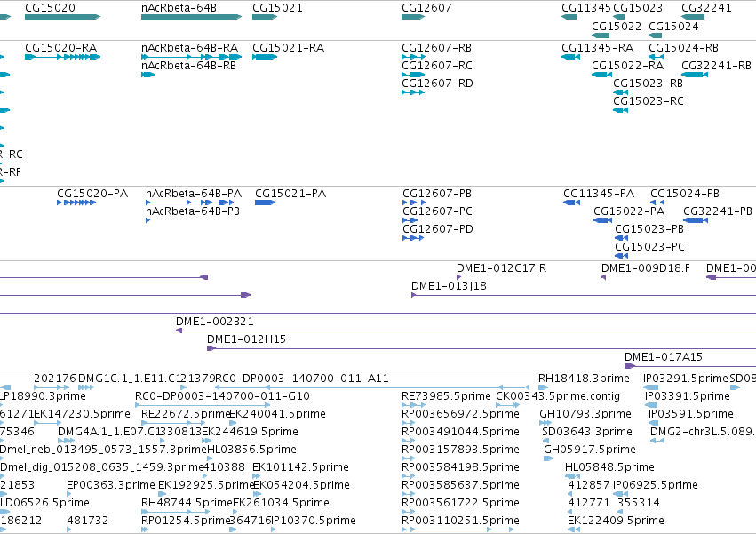This screenshot has height=534, width=756.
Task: Click transcript nAcRbeta-64B-RB
Action: tap(148, 75)
